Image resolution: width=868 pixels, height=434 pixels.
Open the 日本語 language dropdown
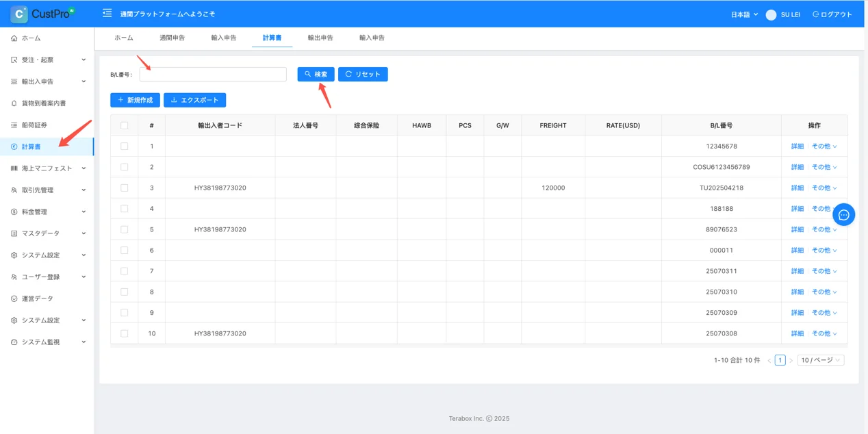point(744,14)
